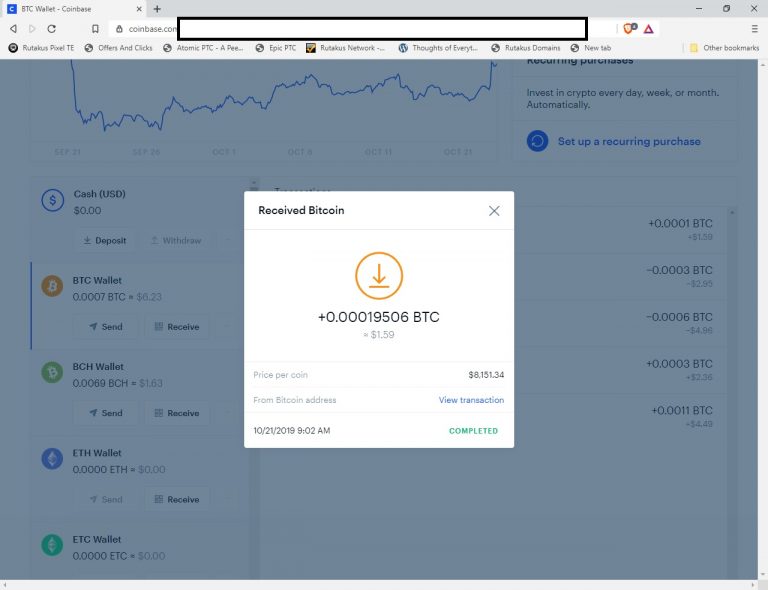Click Send in the BTC Wallet
Screen dimensions: 768x590
pos(105,327)
